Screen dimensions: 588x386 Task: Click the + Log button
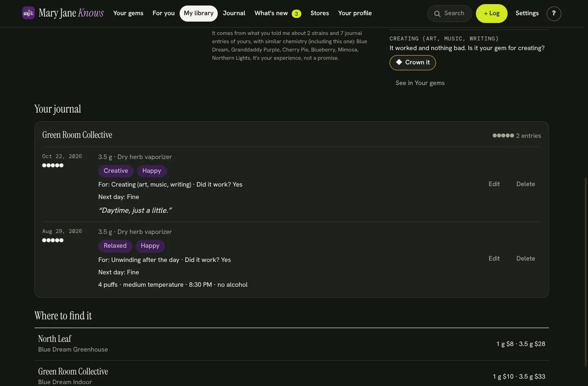click(x=492, y=14)
